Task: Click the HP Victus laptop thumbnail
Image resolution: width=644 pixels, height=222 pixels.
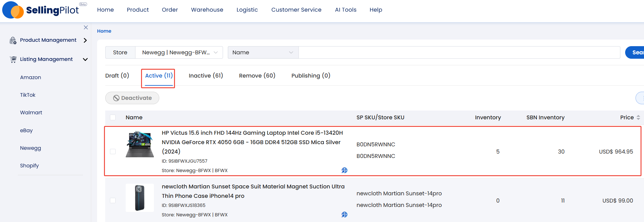Action: [140, 144]
